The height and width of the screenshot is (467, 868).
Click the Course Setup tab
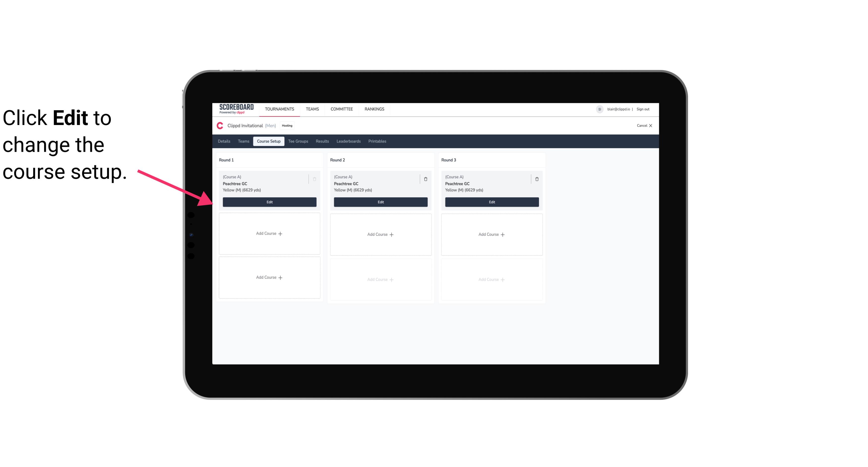click(x=268, y=141)
